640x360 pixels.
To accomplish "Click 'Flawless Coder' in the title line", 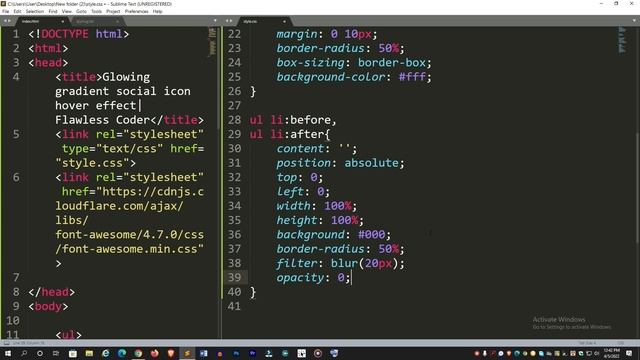I will pyautogui.click(x=102, y=120).
